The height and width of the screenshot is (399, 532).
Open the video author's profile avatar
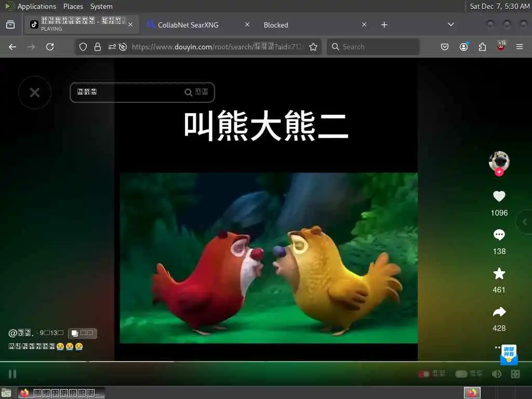(x=499, y=161)
